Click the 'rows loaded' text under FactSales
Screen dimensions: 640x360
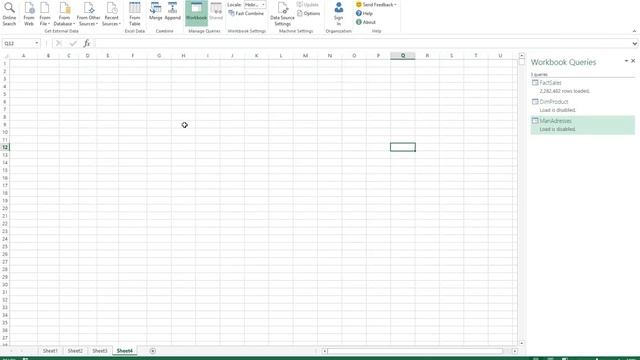pos(564,91)
